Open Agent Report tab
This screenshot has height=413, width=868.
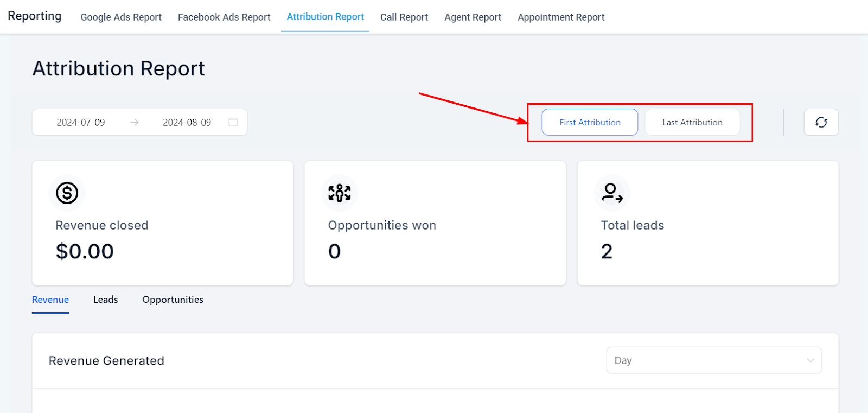pyautogui.click(x=473, y=17)
